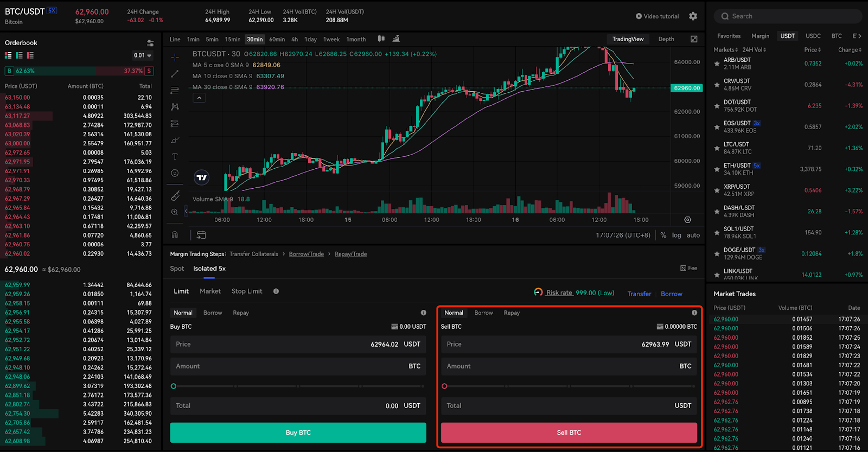The height and width of the screenshot is (452, 868).
Task: Sort markets by Change column
Action: 850,50
